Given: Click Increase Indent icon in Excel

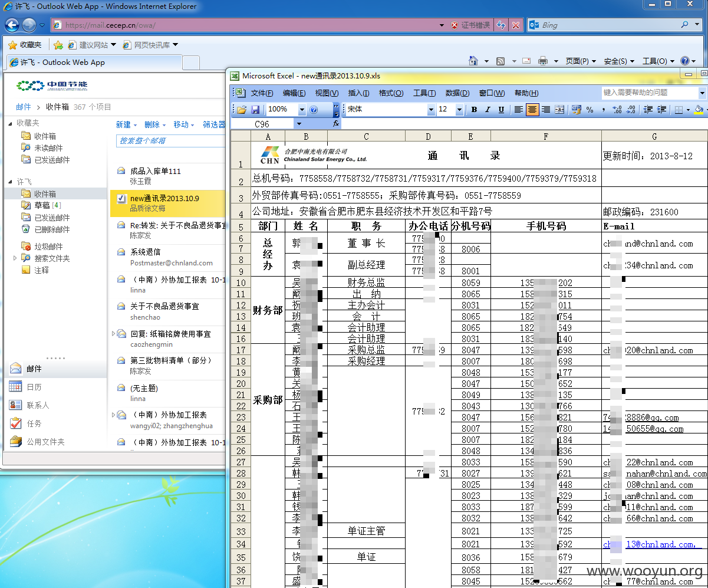Looking at the screenshot, I should (661, 110).
